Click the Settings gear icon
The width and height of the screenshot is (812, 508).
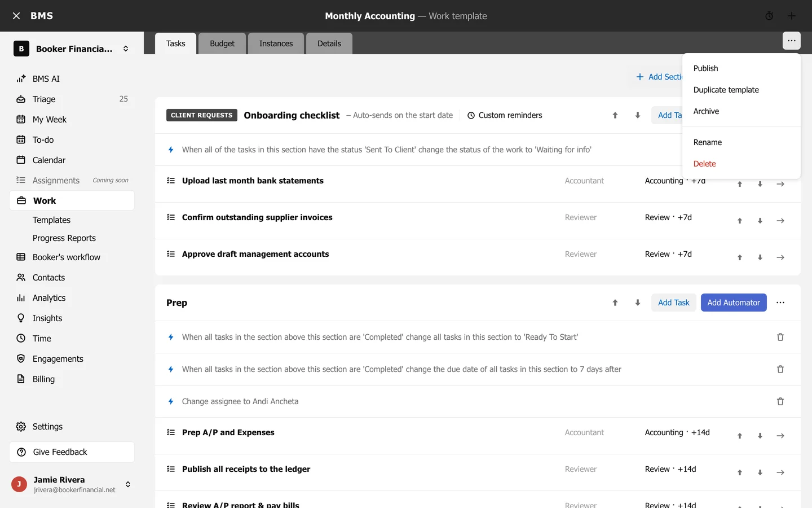click(21, 426)
